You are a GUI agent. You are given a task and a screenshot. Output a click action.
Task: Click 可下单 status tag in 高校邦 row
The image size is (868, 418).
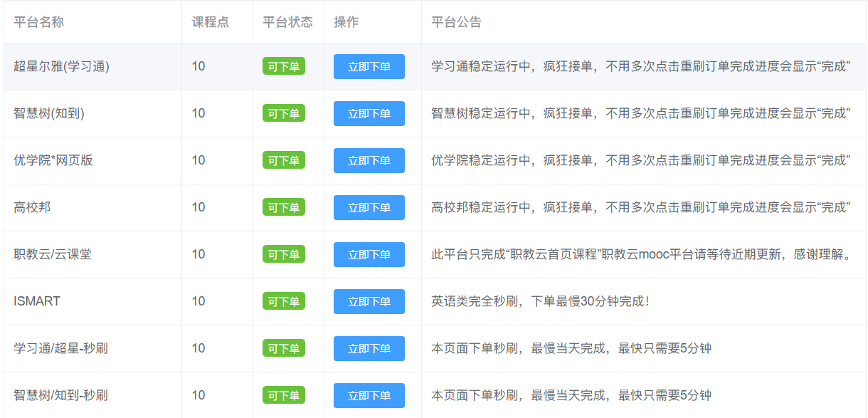284,207
